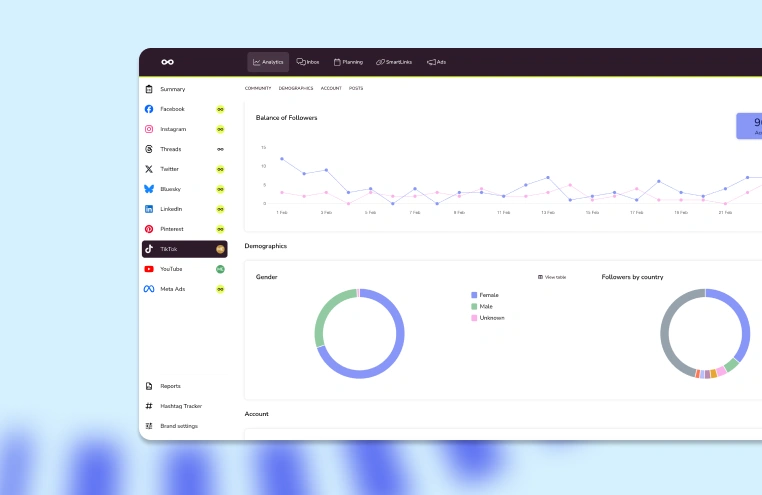Click View table in the Gender card
Screen dimensions: 762x495
[552, 277]
